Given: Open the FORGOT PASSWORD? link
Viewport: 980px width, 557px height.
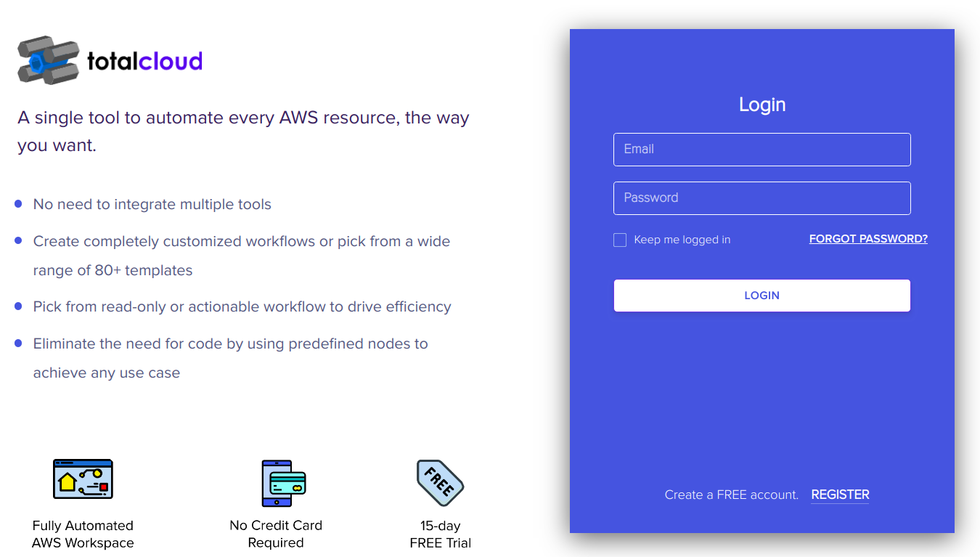Looking at the screenshot, I should (868, 239).
